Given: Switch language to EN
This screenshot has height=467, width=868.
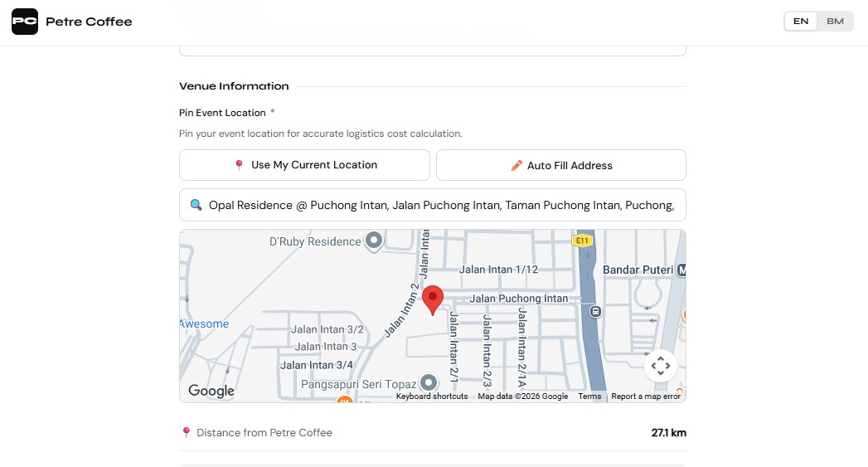Looking at the screenshot, I should [801, 21].
